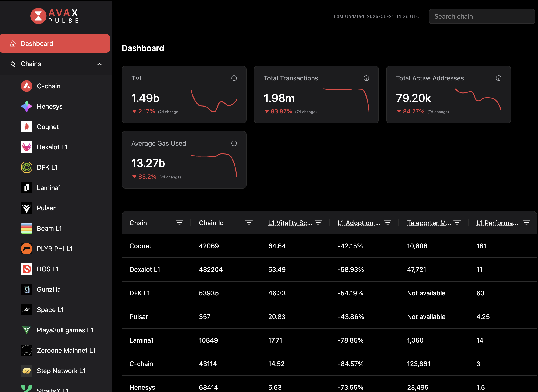Click the Total Transactions sparkline chart
Image resolution: width=538 pixels, height=392 pixels.
(x=346, y=100)
